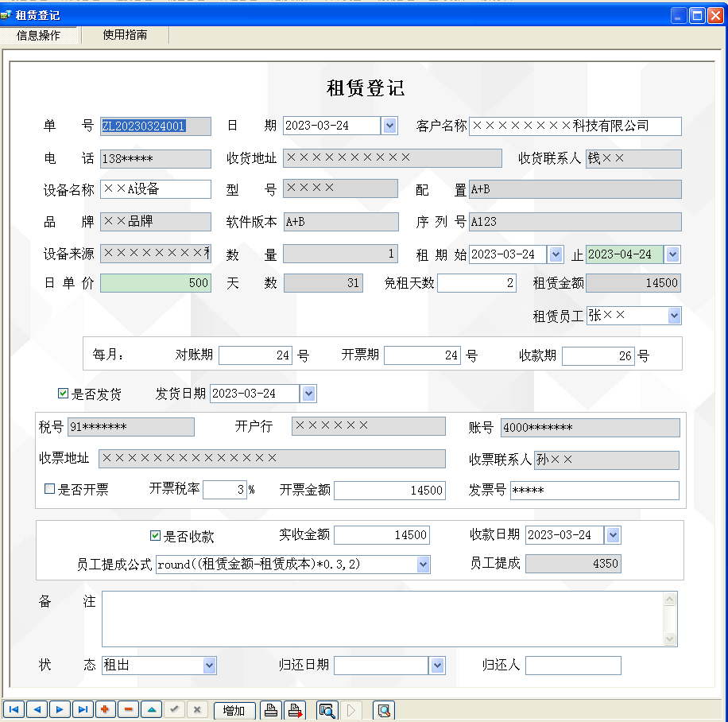Viewport: 728px width, 722px height.
Task: Click the 租赁金额 field
Action: click(633, 283)
